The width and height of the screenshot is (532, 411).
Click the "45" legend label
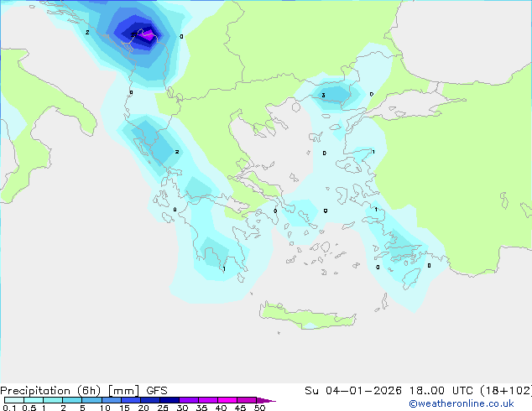click(x=240, y=408)
